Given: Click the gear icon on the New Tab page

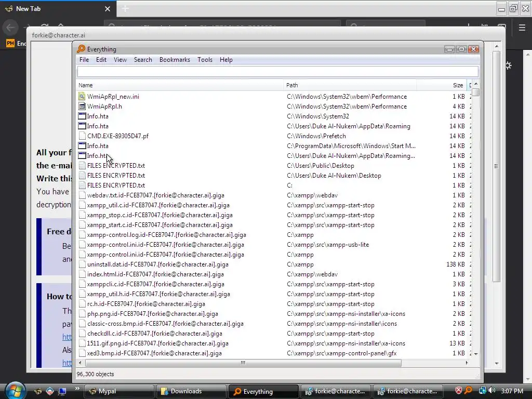Looking at the screenshot, I should 508,65.
